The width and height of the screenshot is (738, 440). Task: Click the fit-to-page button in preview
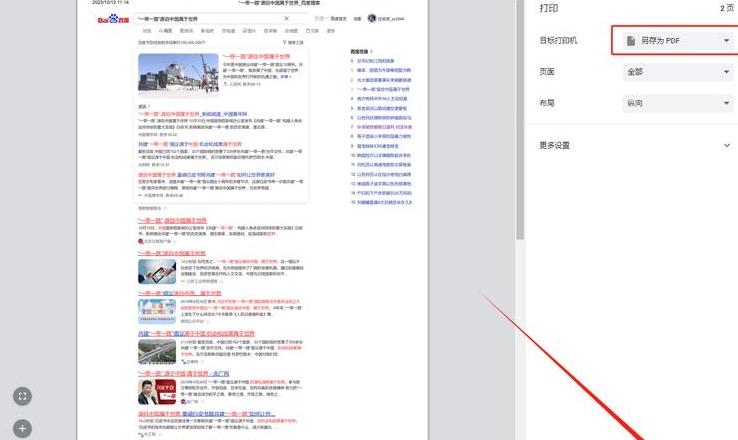tap(22, 396)
